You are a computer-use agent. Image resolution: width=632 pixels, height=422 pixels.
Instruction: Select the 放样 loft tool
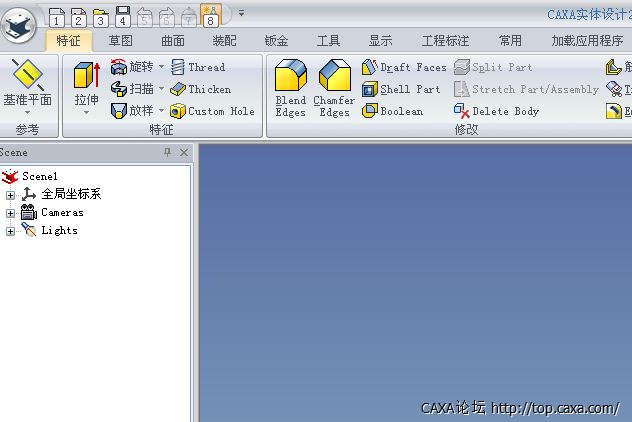pyautogui.click(x=133, y=110)
